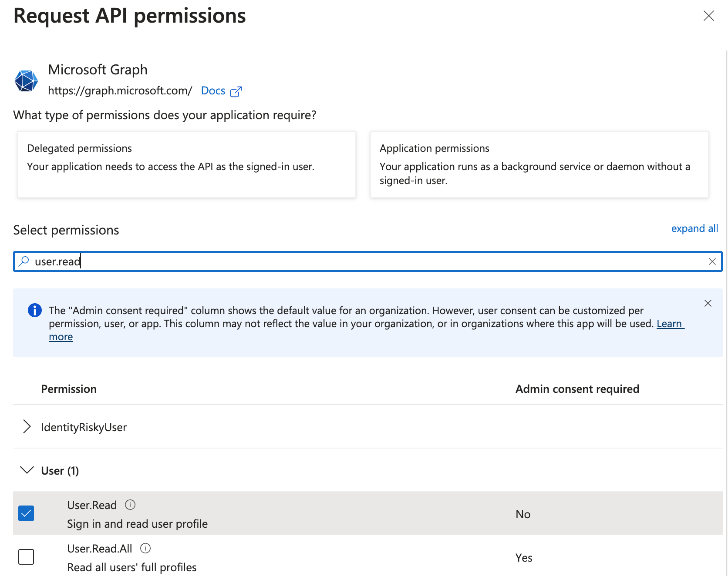Open the Docs link
This screenshot has height=576, width=728.
[x=213, y=91]
